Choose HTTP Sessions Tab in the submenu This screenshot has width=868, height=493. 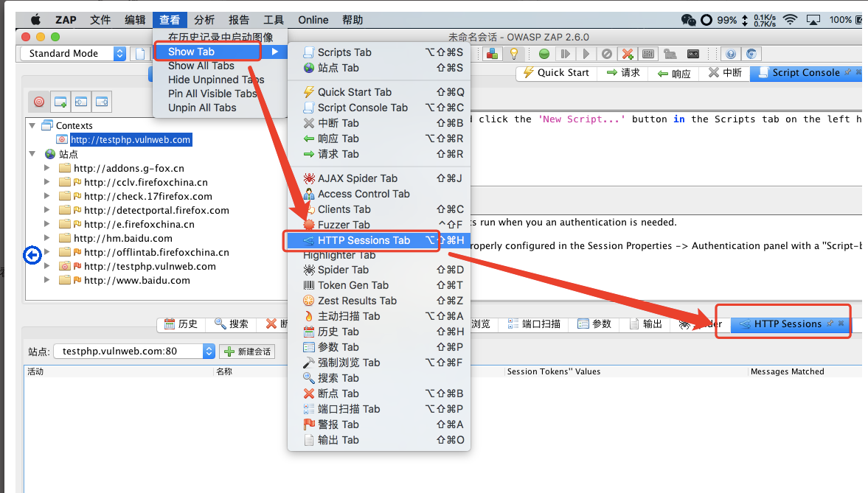click(378, 240)
